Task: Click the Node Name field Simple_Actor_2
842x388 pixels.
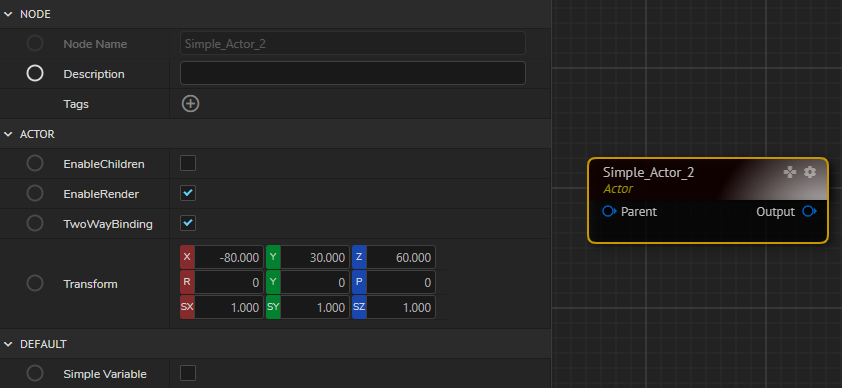Action: pos(353,43)
